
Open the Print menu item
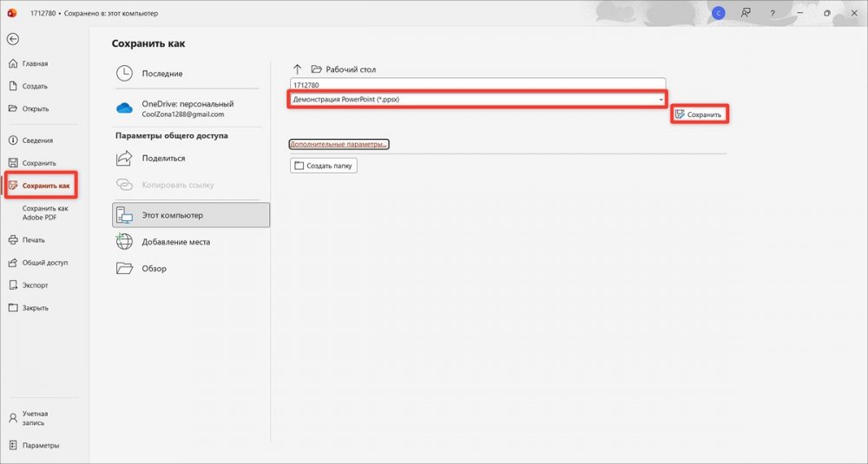33,239
